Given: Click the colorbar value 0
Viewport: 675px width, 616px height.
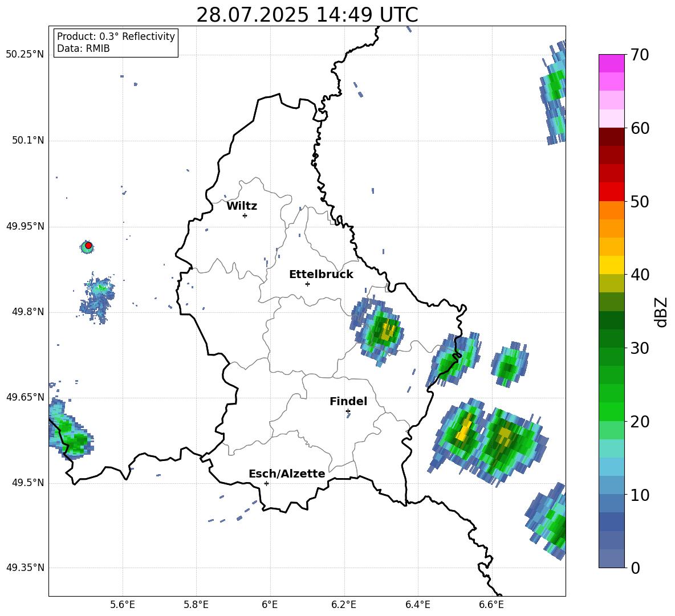Looking at the screenshot, I should tap(635, 568).
